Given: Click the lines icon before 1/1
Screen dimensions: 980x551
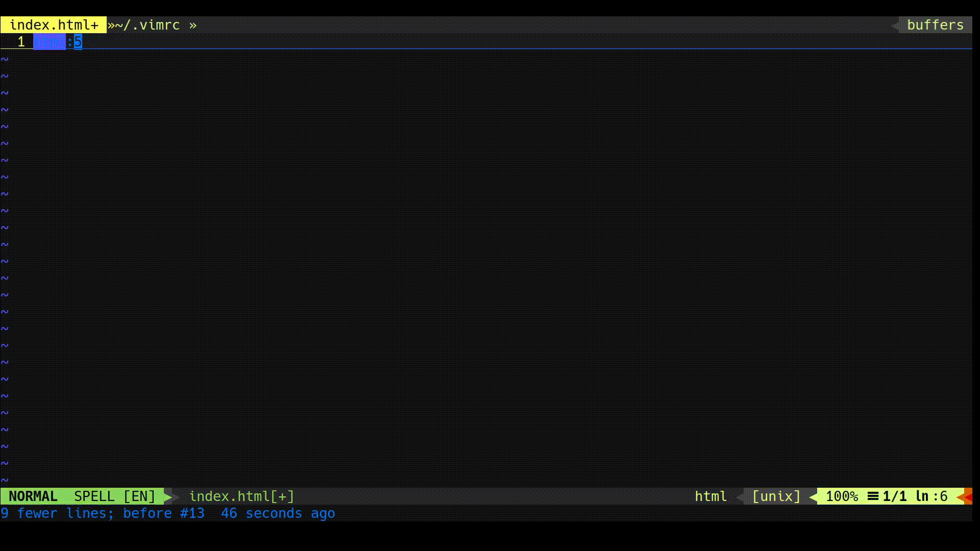Looking at the screenshot, I should point(873,496).
